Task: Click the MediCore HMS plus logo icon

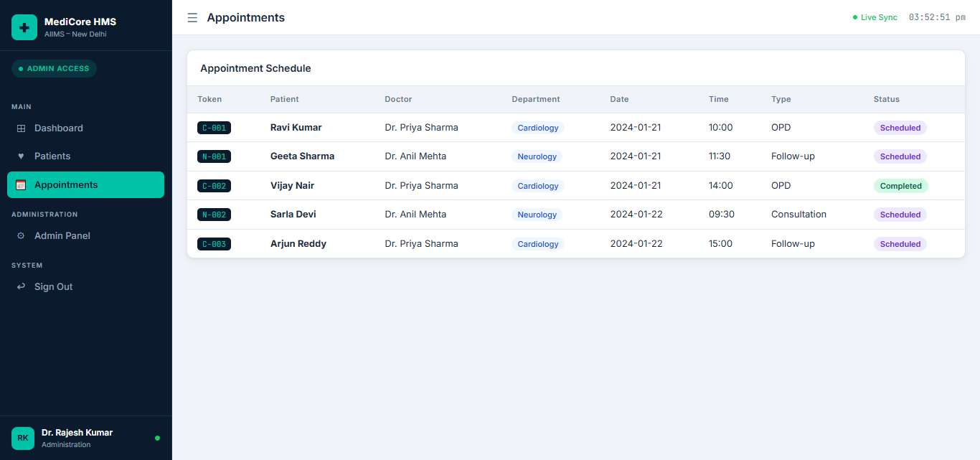Action: pos(24,27)
